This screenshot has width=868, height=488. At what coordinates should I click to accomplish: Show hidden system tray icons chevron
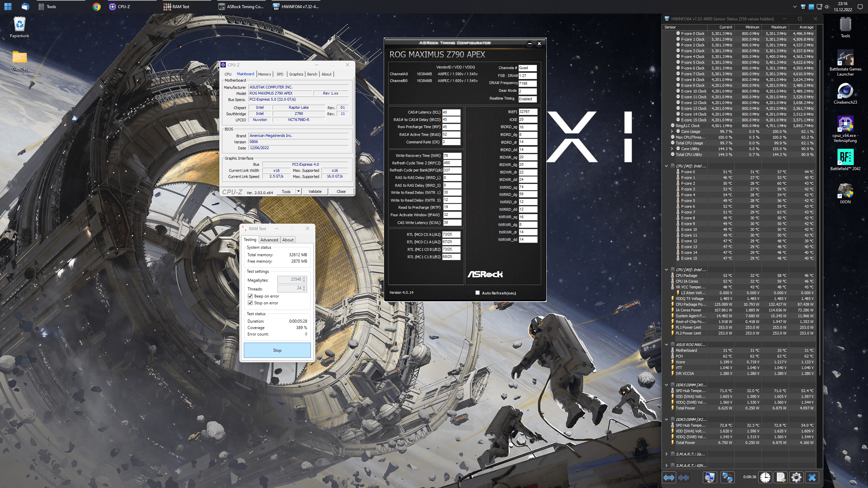pyautogui.click(x=795, y=6)
